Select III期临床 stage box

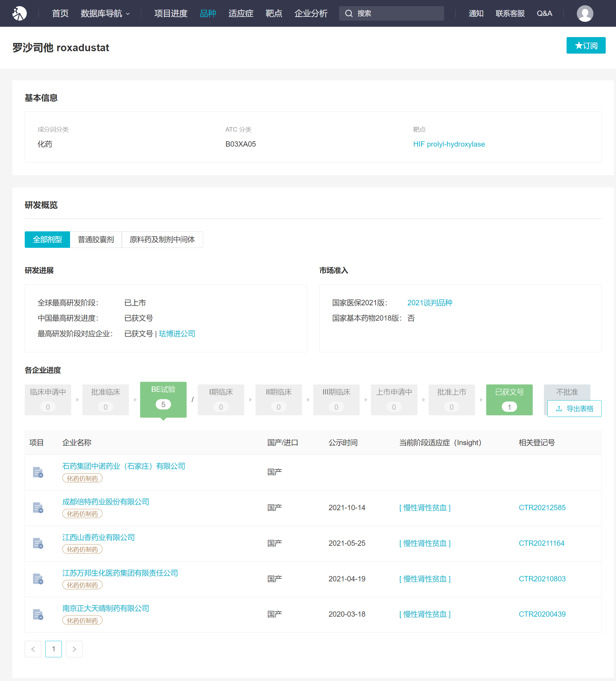click(336, 400)
